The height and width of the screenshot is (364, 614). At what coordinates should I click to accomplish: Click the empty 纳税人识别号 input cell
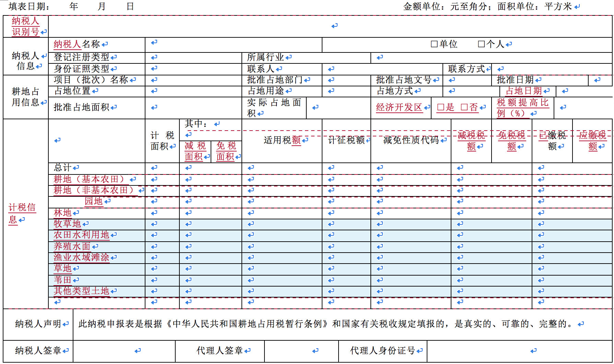pos(330,26)
